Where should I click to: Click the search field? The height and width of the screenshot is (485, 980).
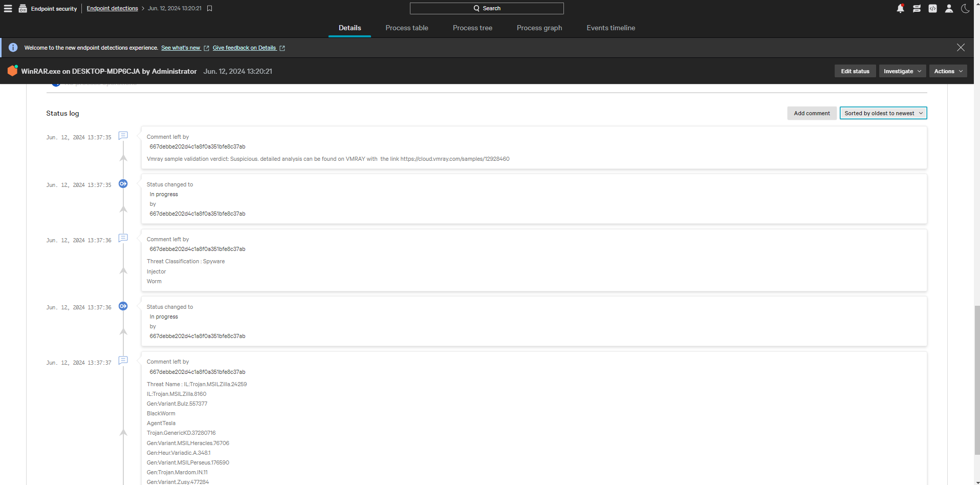tap(487, 8)
